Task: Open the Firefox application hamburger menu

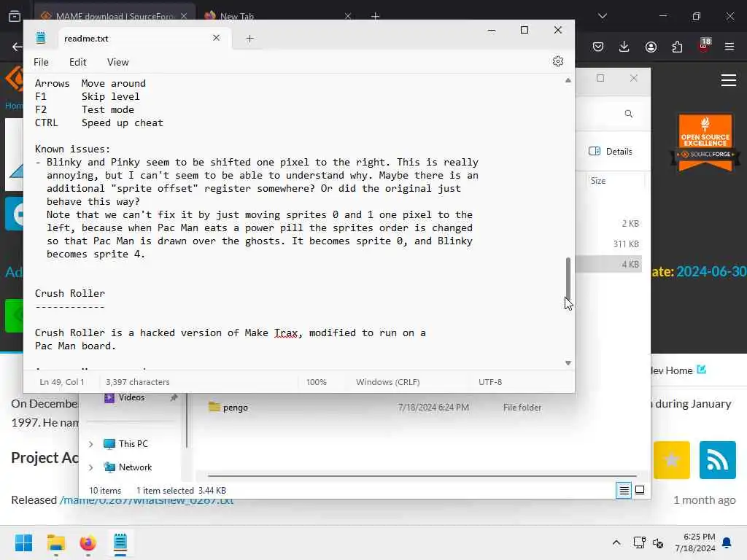Action: (729, 47)
